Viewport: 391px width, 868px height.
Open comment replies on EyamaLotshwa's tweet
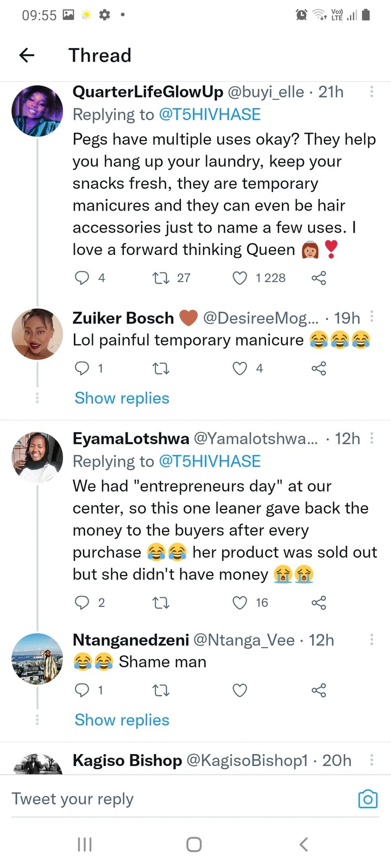tap(81, 603)
